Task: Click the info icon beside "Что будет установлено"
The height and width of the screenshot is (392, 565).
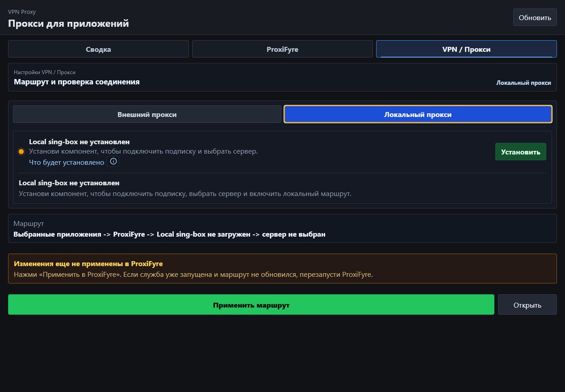Action: [113, 162]
